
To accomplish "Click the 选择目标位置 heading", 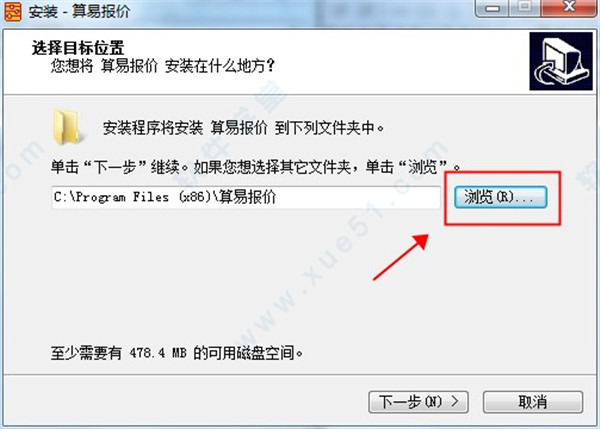I will [x=78, y=48].
